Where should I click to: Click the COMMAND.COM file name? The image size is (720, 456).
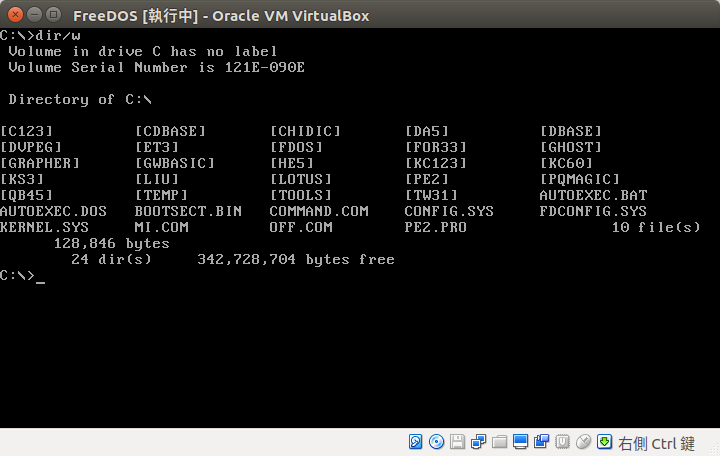tap(319, 211)
